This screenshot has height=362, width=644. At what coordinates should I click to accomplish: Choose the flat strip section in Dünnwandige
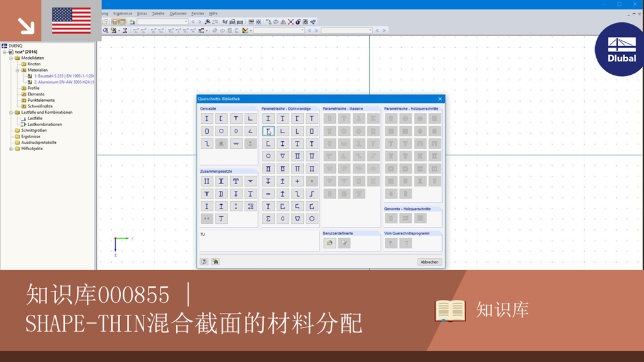[x=268, y=194]
